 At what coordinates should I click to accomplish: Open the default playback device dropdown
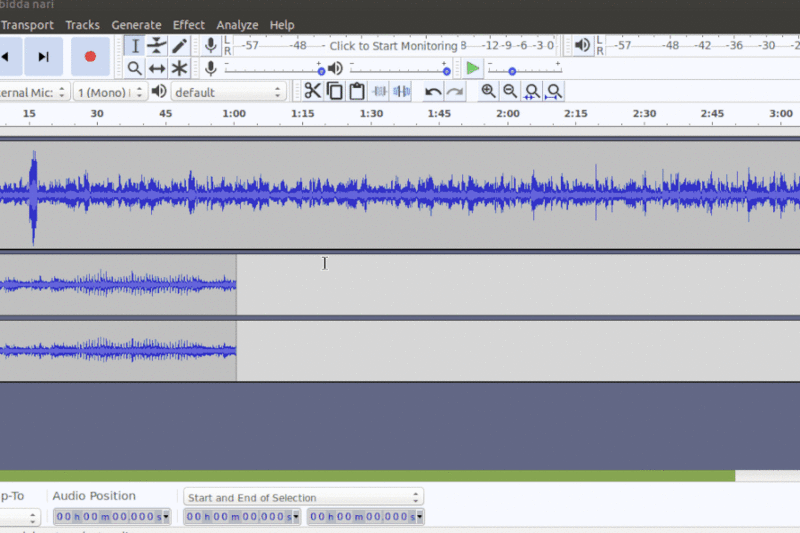(228, 92)
